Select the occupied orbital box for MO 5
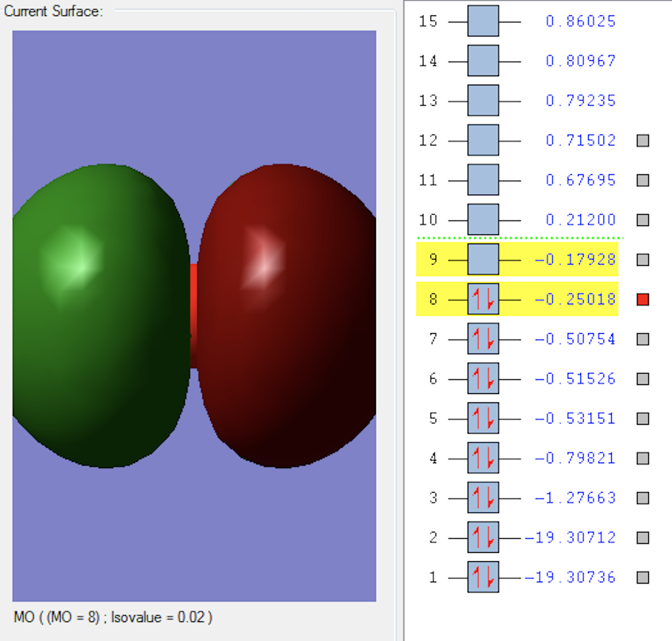This screenshot has width=672, height=641. point(483,418)
